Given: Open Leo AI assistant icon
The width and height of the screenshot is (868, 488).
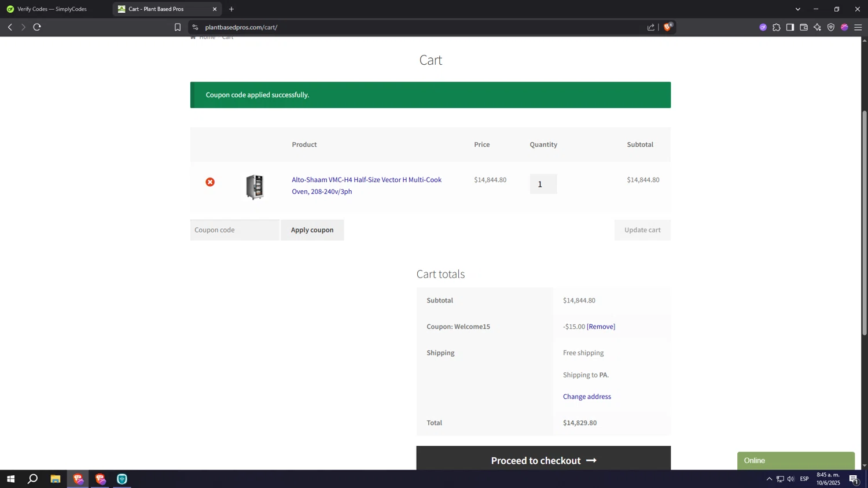Looking at the screenshot, I should [x=817, y=27].
